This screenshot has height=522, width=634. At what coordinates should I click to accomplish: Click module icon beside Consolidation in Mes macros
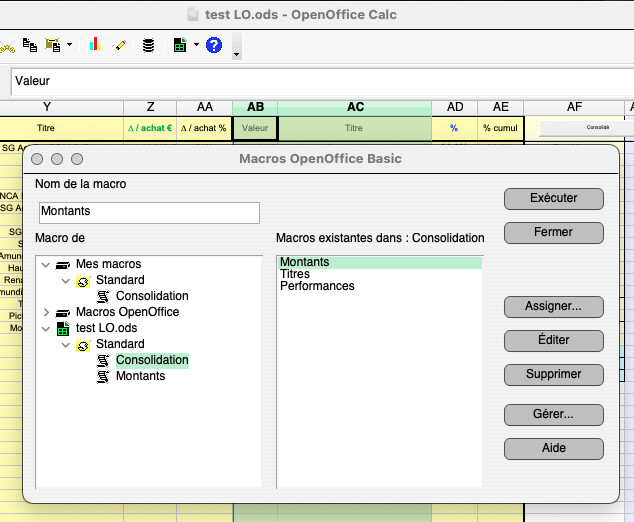(103, 296)
